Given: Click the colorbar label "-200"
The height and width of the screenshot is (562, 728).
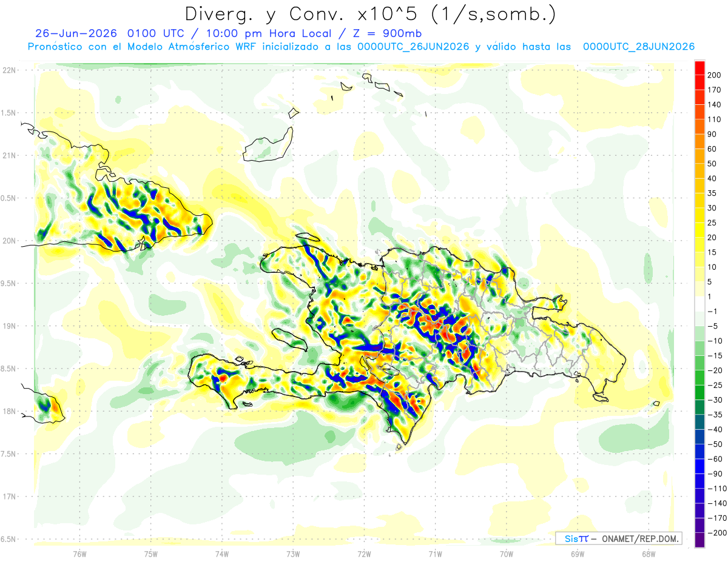Looking at the screenshot, I should point(716,533).
